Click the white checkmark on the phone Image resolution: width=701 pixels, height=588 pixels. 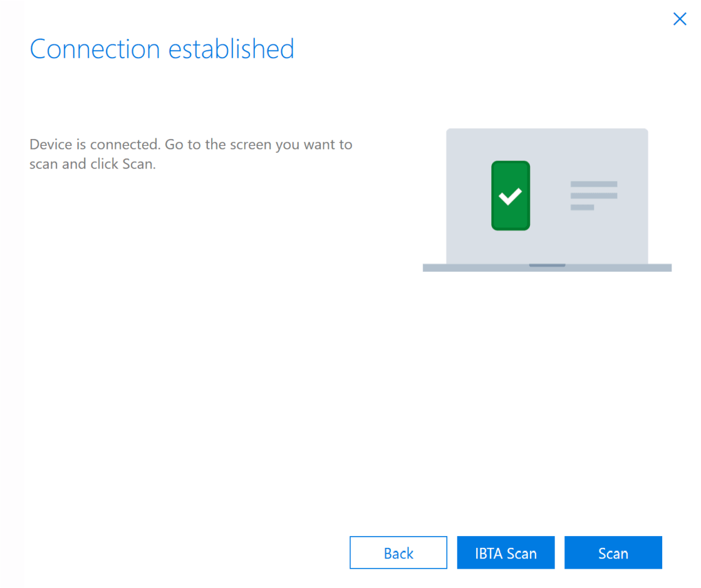510,196
